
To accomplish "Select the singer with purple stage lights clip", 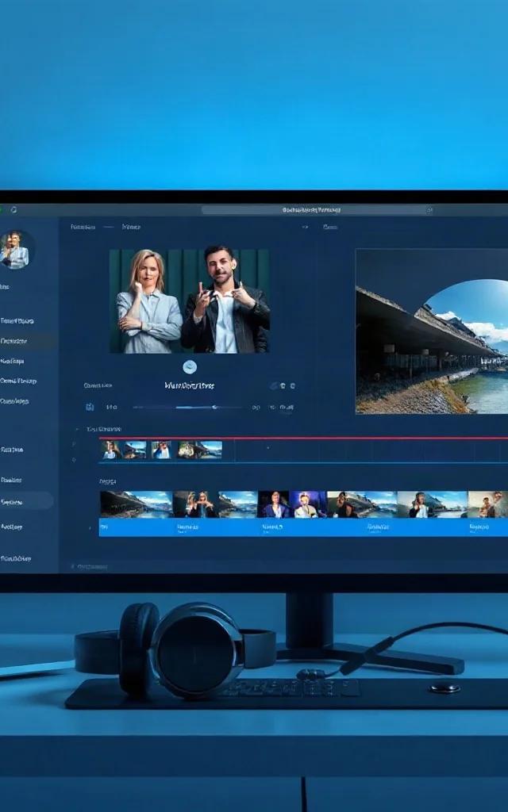I will (308, 504).
